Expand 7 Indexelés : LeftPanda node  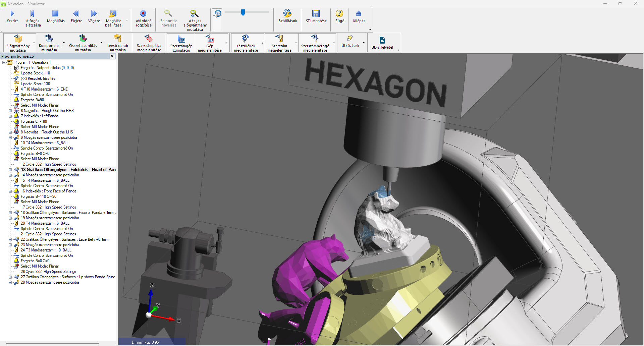(10, 116)
